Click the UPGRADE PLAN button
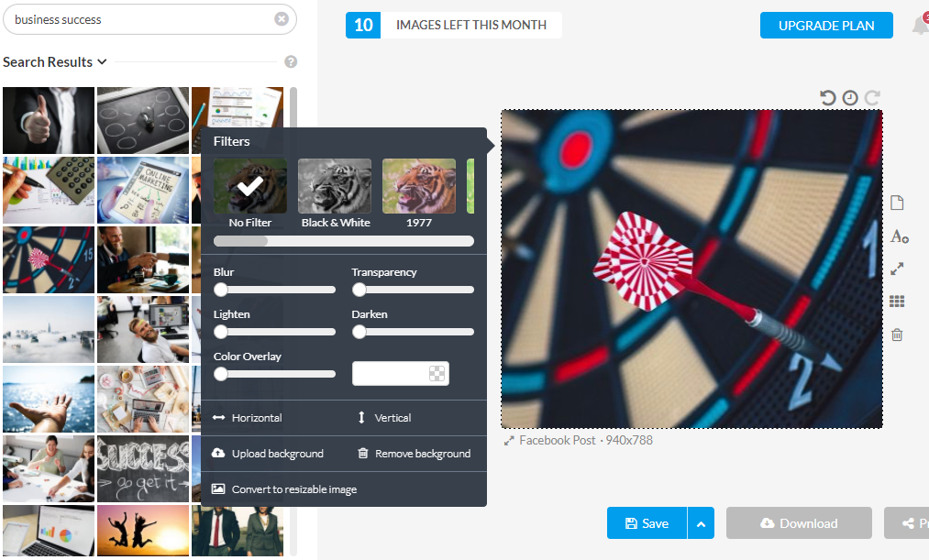Image resolution: width=929 pixels, height=560 pixels. point(826,26)
